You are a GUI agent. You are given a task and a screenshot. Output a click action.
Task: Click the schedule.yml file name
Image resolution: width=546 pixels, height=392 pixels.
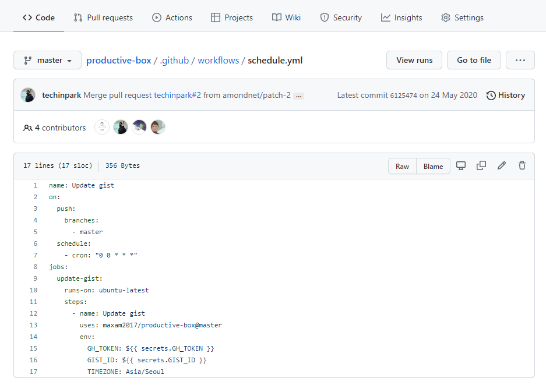(x=275, y=60)
